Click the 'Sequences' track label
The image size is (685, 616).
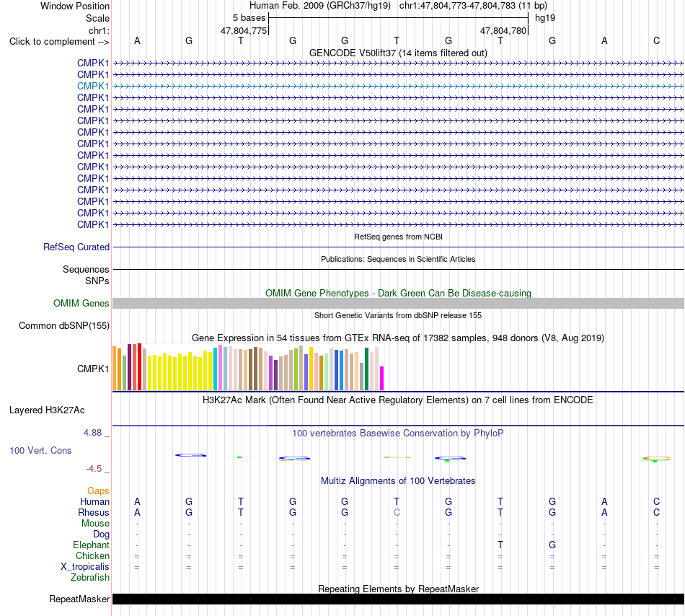[x=86, y=269]
